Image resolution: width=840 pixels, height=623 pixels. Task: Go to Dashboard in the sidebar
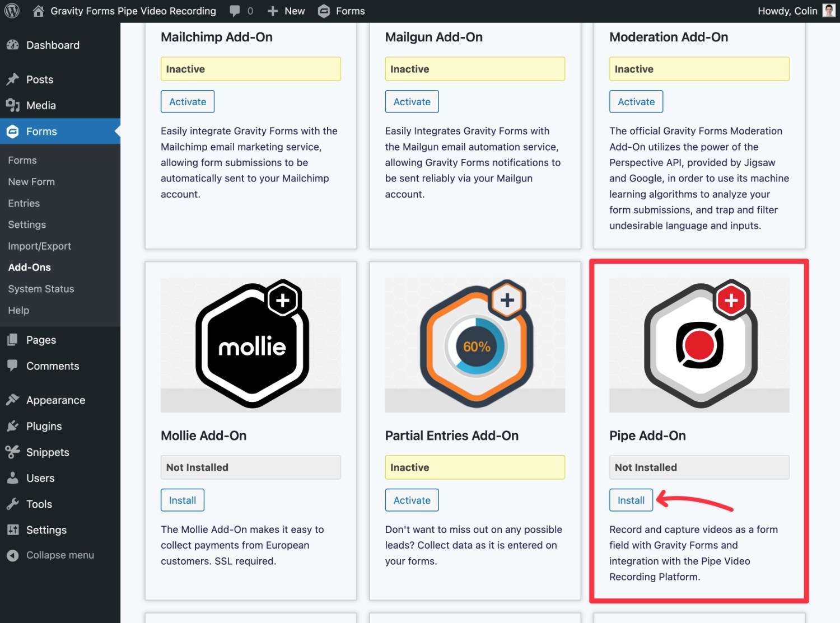click(53, 45)
